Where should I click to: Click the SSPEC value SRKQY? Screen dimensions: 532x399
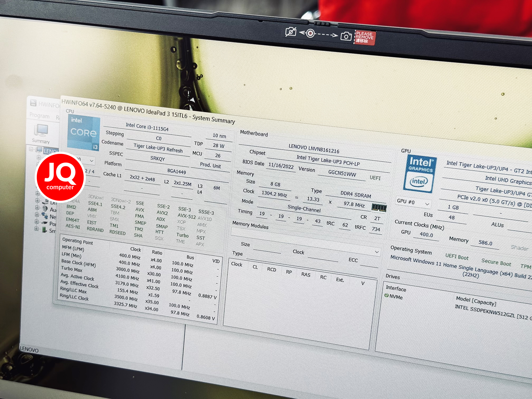coord(157,159)
